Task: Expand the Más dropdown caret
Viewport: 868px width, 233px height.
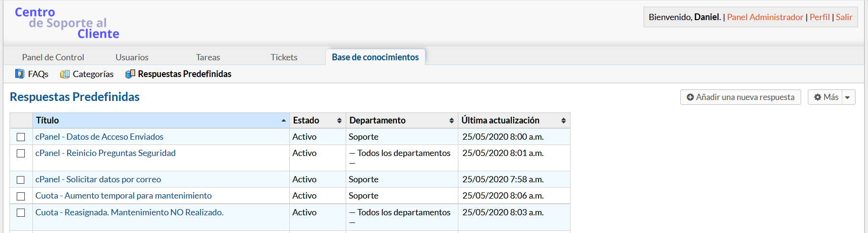Action: click(x=847, y=98)
